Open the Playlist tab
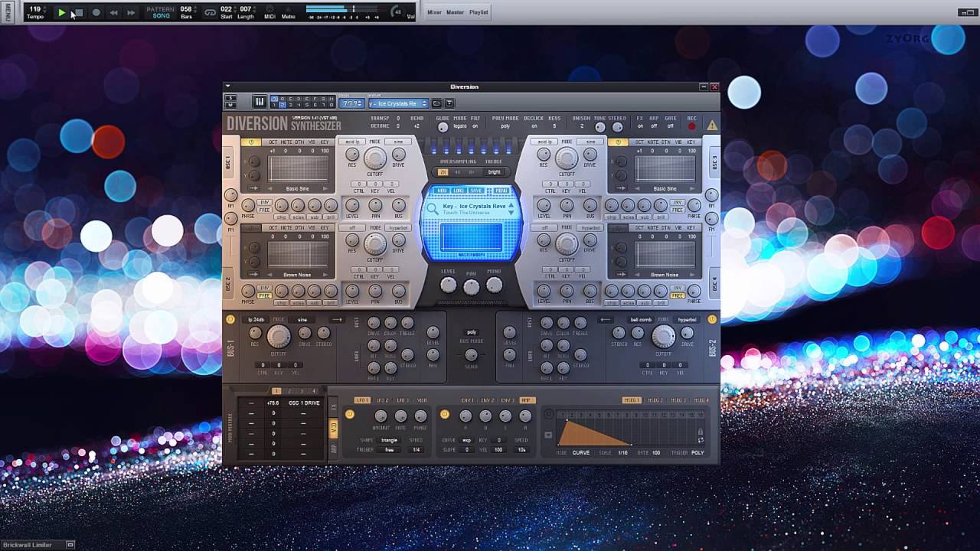980x551 pixels. point(479,12)
